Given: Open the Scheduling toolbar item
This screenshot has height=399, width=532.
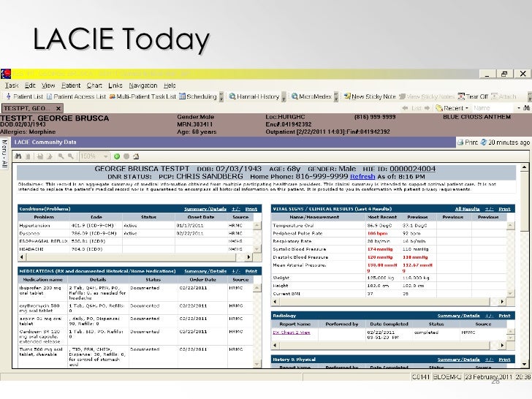Looking at the screenshot, I should (198, 96).
